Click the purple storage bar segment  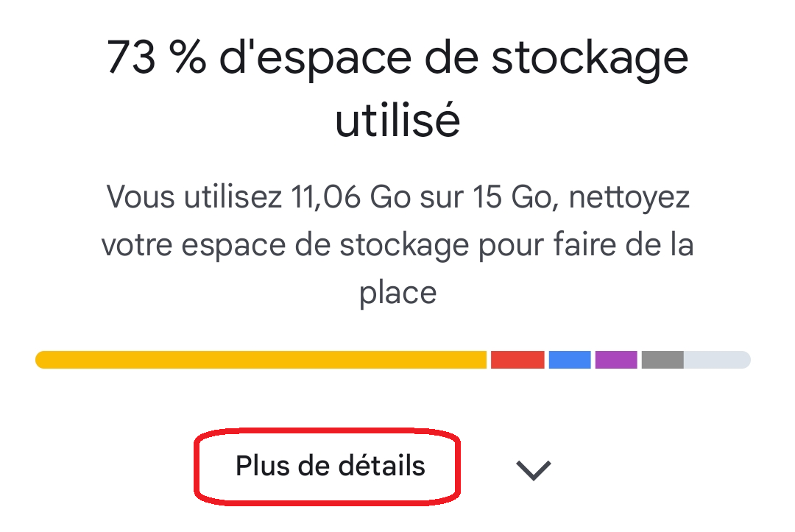[616, 360]
